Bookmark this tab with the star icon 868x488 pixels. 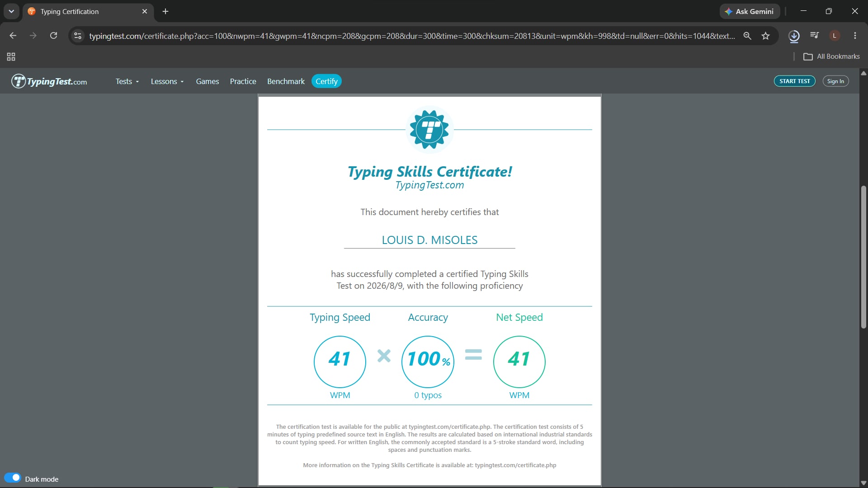coord(765,36)
